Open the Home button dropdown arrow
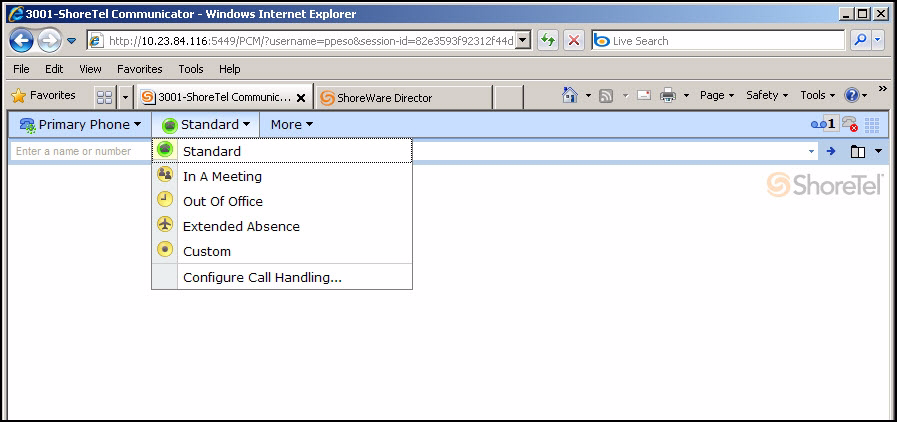The height and width of the screenshot is (422, 897). click(x=588, y=95)
